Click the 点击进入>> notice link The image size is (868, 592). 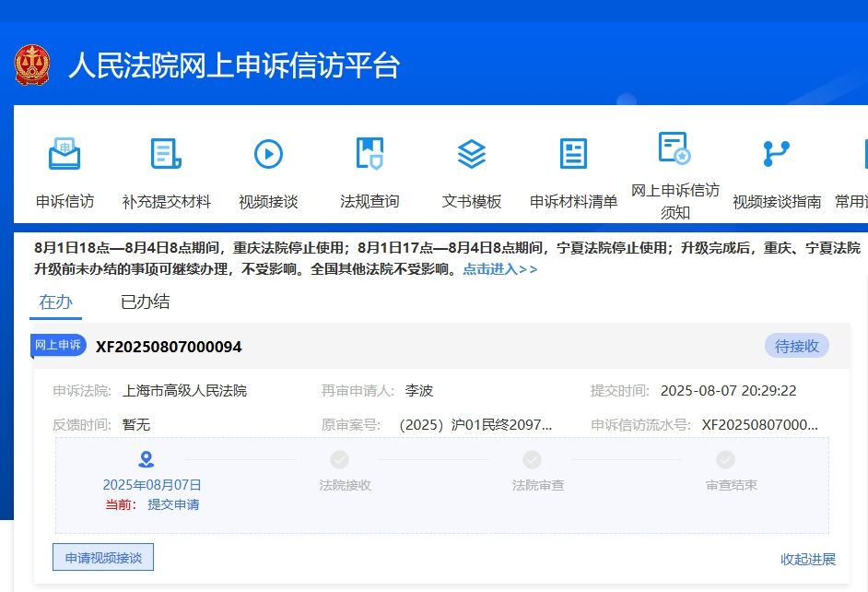click(499, 269)
